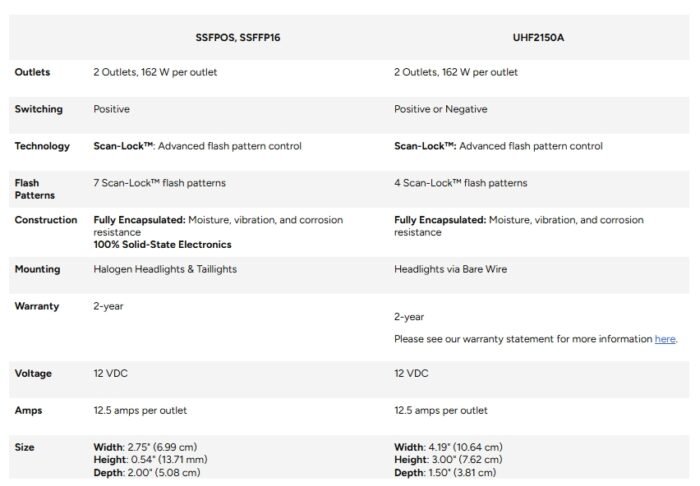The height and width of the screenshot is (486, 700).
Task: Click '4 Scan-Lock™ flash patterns' text
Action: point(461,183)
